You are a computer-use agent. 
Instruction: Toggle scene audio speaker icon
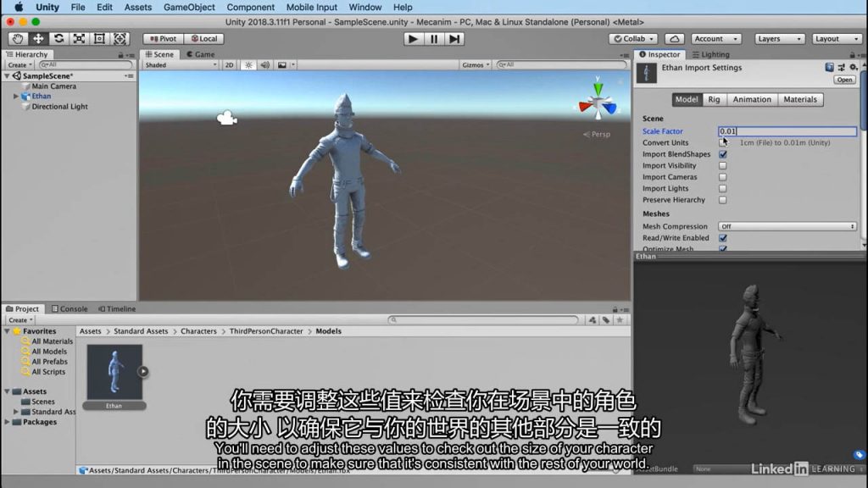pyautogui.click(x=264, y=65)
